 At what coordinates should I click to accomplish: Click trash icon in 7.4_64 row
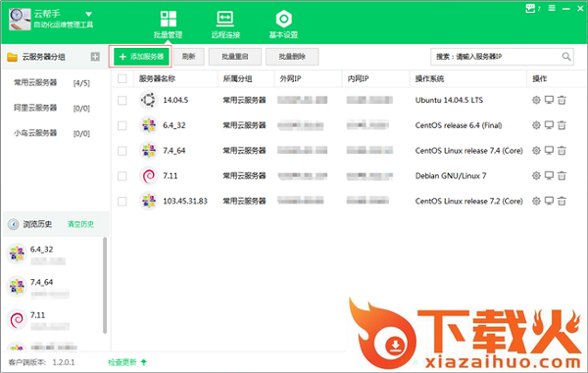(562, 151)
